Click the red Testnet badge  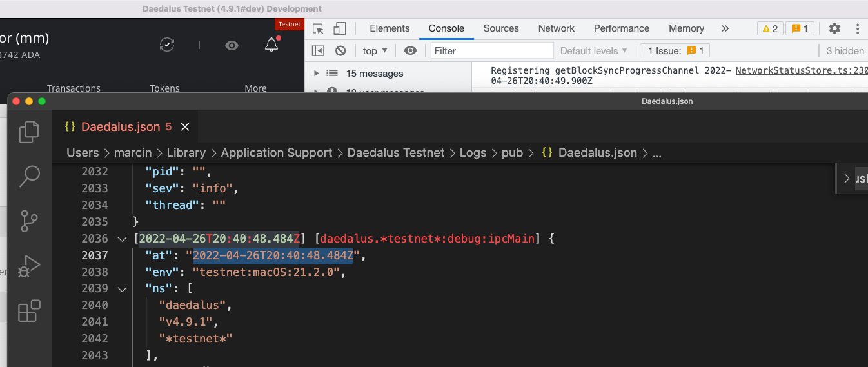[x=290, y=24]
